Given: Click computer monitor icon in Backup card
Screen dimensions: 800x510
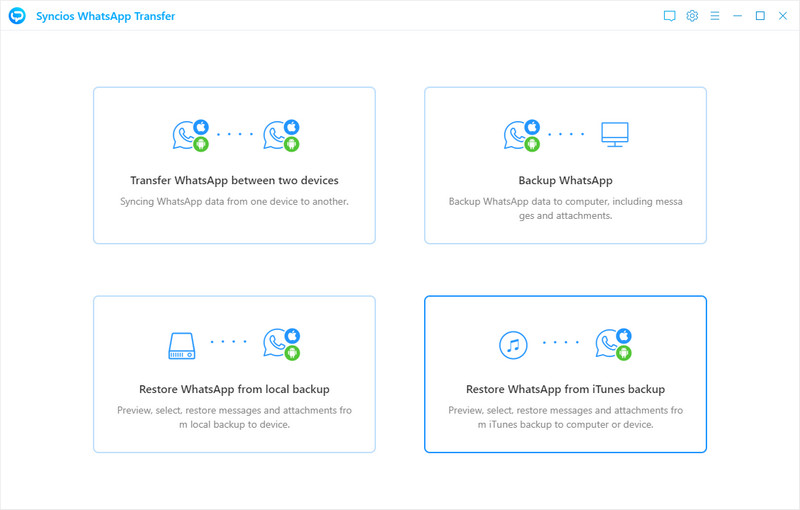Looking at the screenshot, I should point(615,135).
